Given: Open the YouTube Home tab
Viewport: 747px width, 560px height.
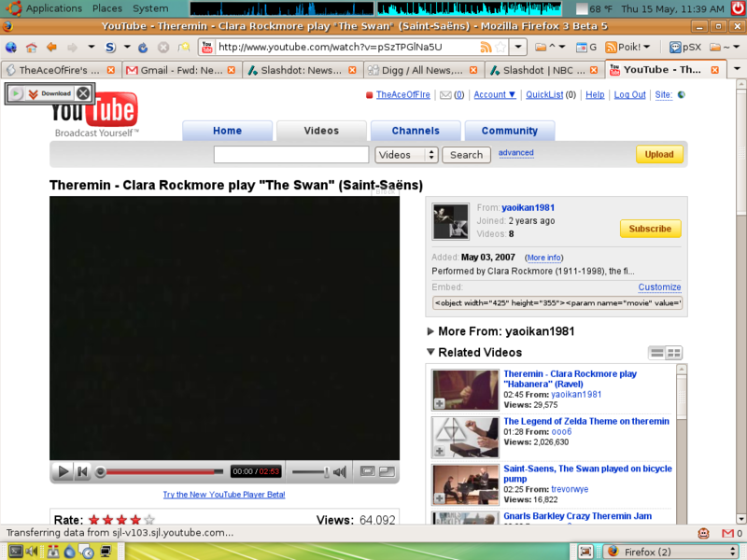Looking at the screenshot, I should pos(227,131).
